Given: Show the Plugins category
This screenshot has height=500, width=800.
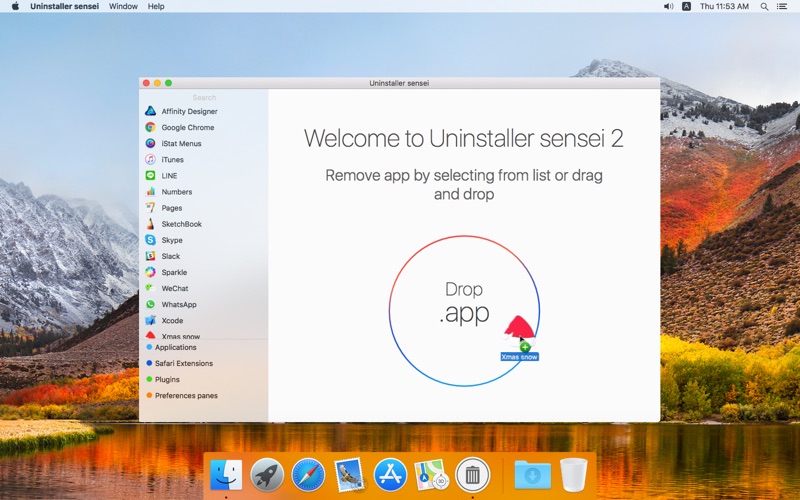Looking at the screenshot, I should point(167,379).
